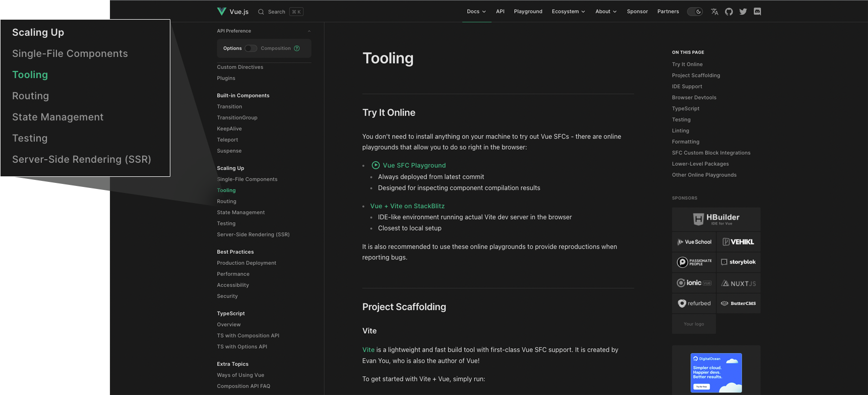Jump to Formatting in outline
This screenshot has height=395, width=868.
point(686,142)
